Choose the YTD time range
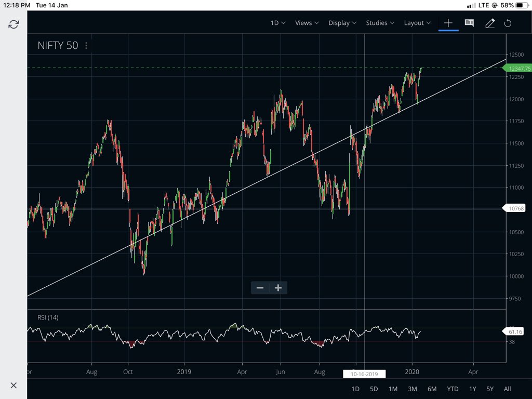This screenshot has width=532, height=399. (x=453, y=389)
